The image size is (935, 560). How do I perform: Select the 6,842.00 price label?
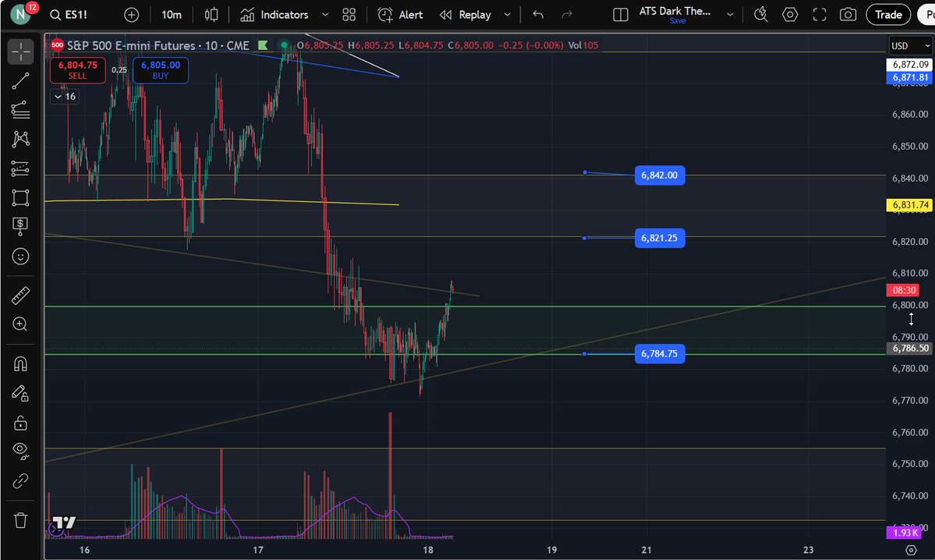click(660, 175)
